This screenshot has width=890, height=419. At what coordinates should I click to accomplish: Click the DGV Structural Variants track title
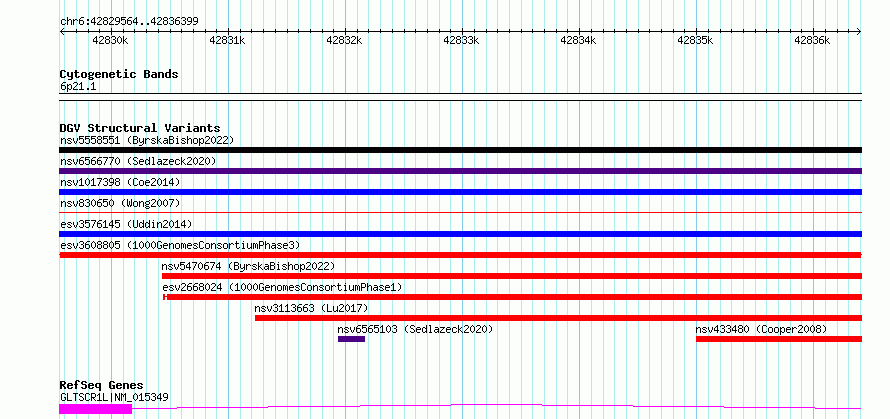[140, 128]
